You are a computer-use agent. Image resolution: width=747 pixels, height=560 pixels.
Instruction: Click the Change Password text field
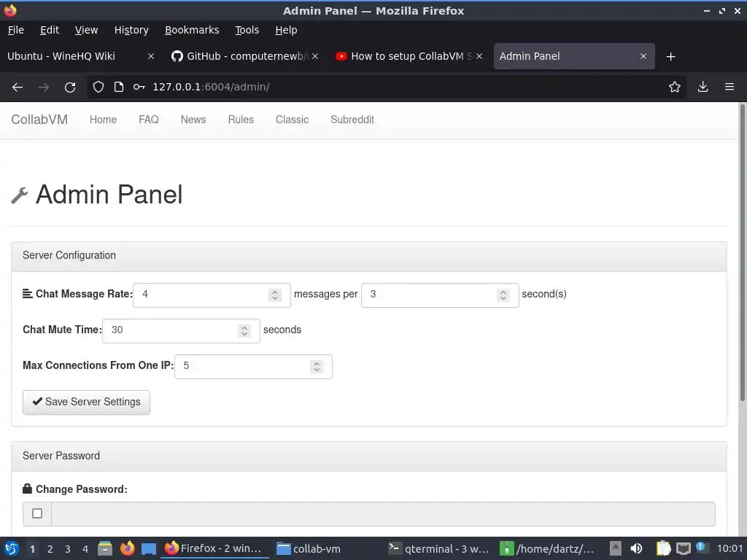coord(383,514)
